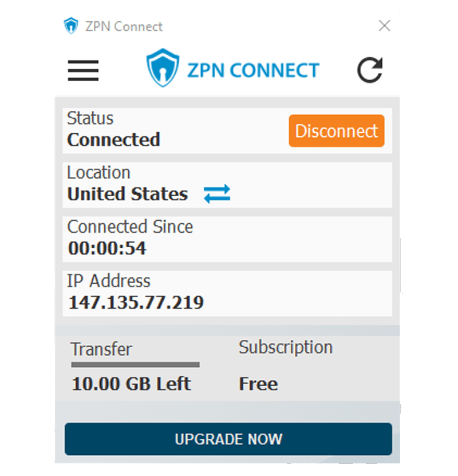This screenshot has height=476, width=458.
Task: Click the location switch arrows icon
Action: (217, 194)
